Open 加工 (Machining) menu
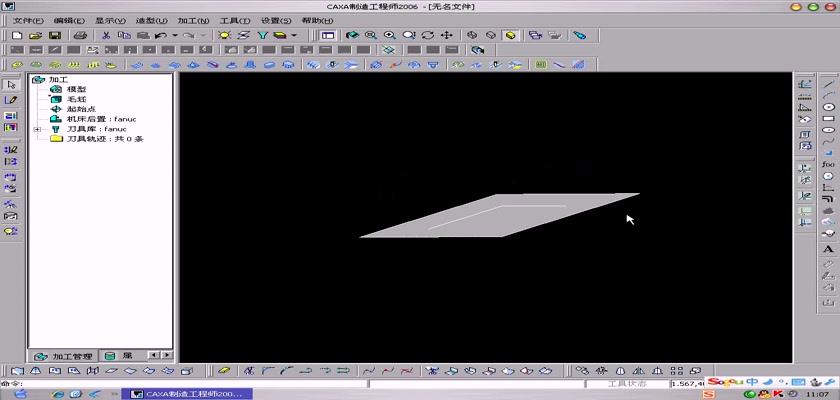This screenshot has width=840, height=400. pos(193,21)
